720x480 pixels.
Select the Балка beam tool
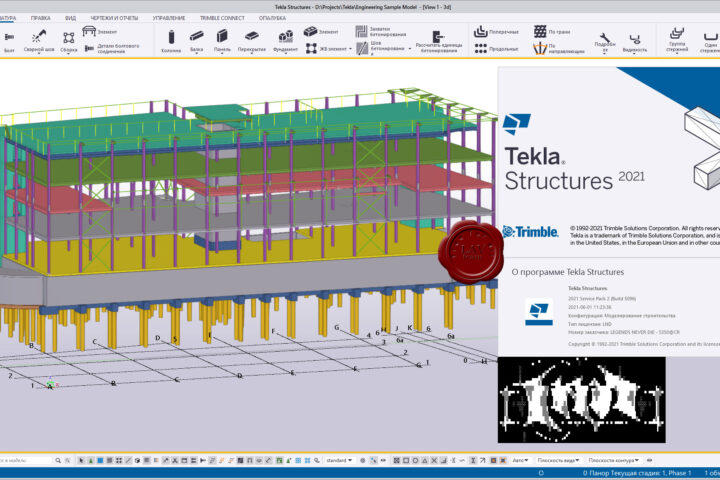197,40
